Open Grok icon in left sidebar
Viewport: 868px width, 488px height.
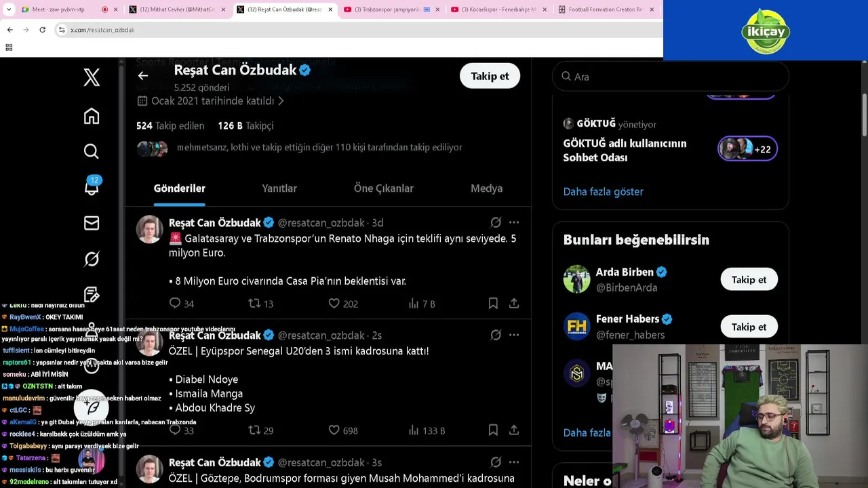(x=92, y=259)
